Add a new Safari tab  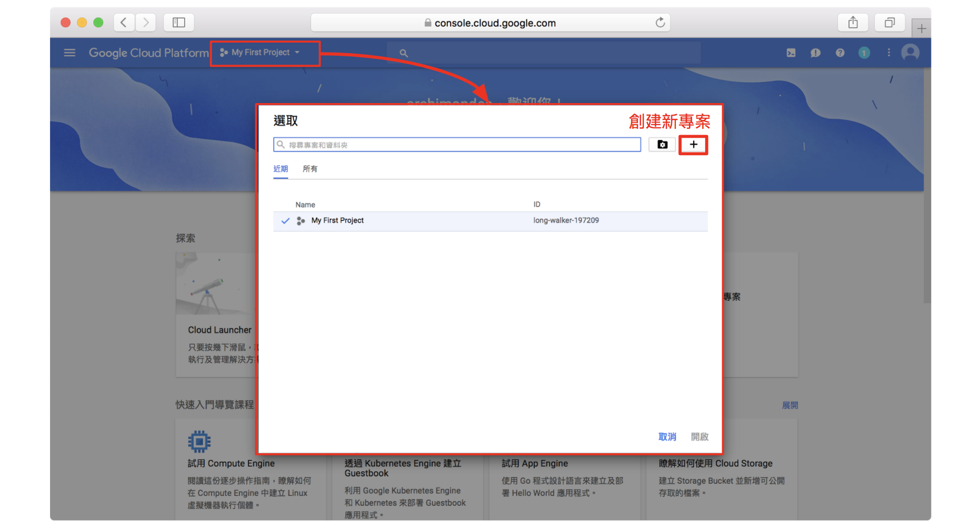tap(921, 28)
